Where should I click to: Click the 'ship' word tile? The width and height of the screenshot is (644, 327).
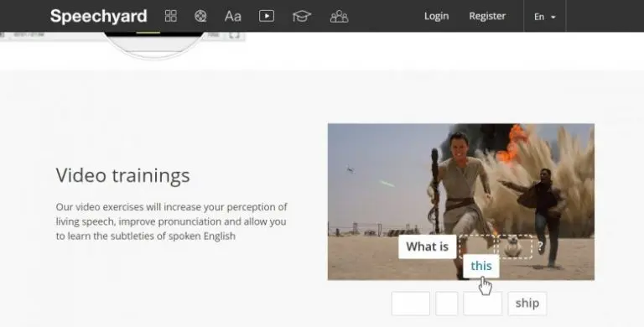527,304
